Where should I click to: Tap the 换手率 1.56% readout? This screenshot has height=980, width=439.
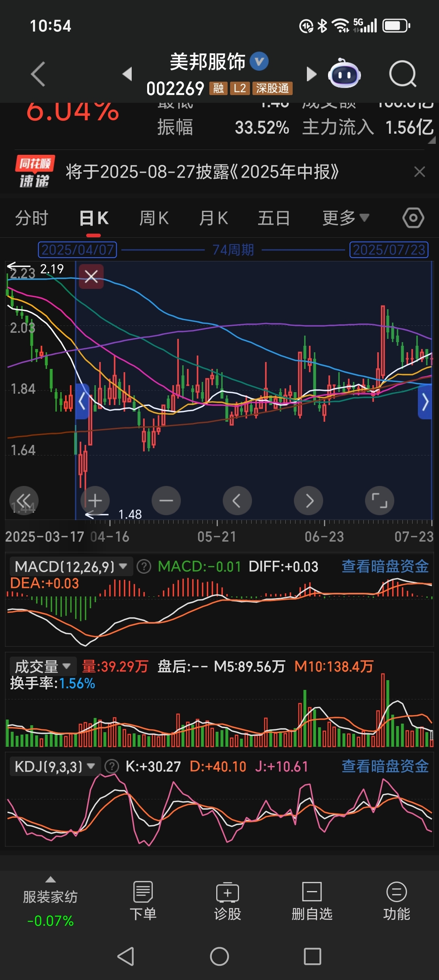52,683
